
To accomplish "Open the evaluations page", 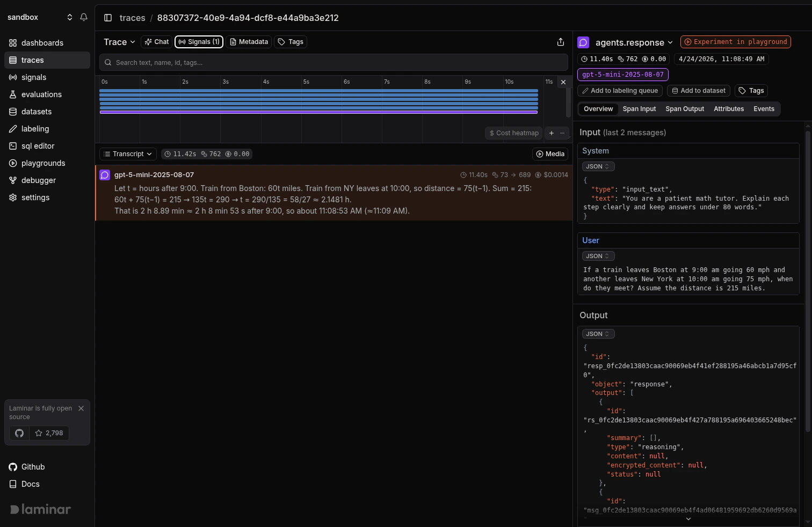I will tap(41, 94).
